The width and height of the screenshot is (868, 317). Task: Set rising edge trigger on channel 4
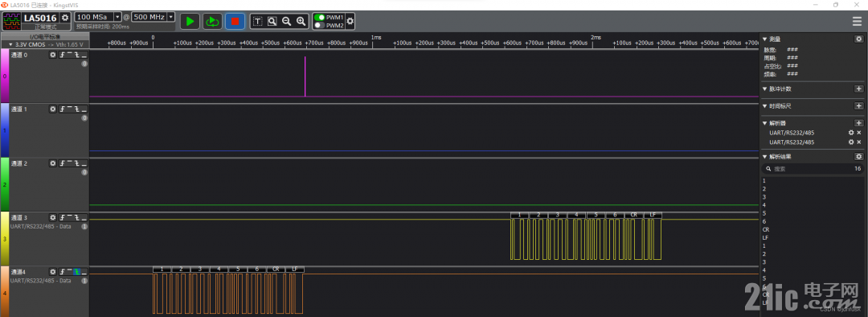(x=63, y=272)
